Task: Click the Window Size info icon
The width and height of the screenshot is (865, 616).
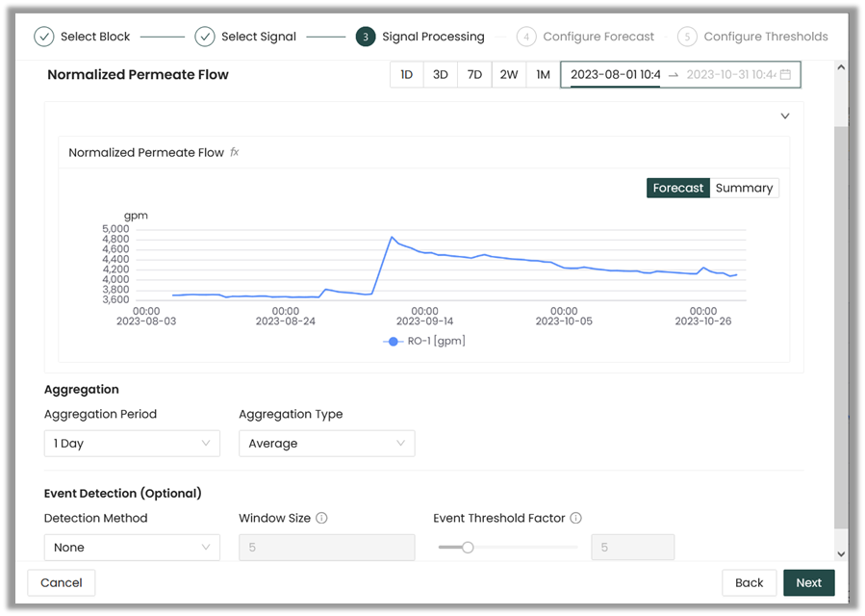Action: [321, 518]
